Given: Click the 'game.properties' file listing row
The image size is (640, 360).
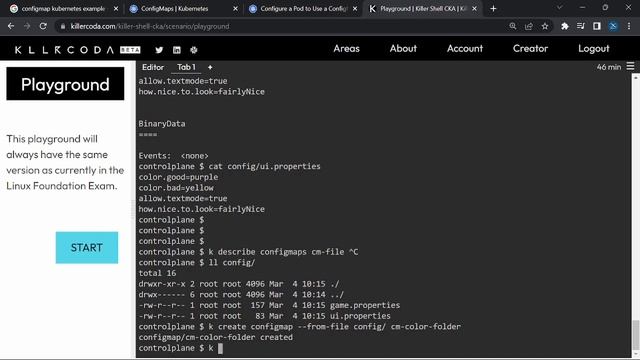Looking at the screenshot, I should [x=269, y=305].
